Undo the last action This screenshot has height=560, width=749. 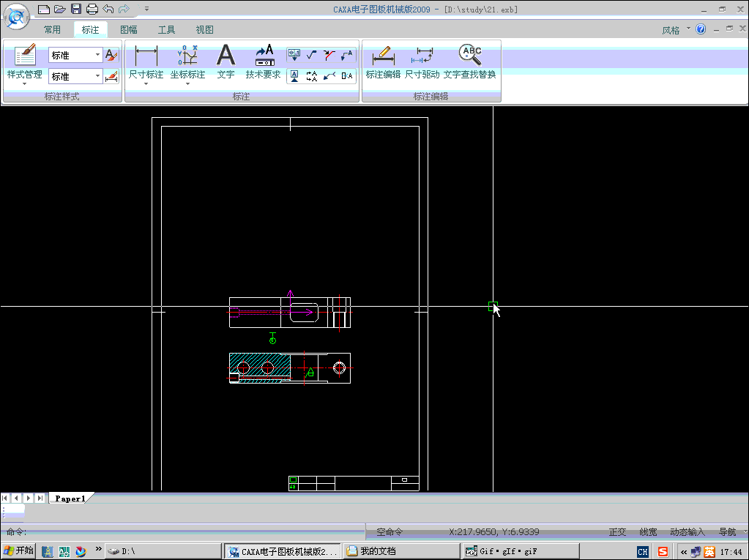tap(108, 9)
